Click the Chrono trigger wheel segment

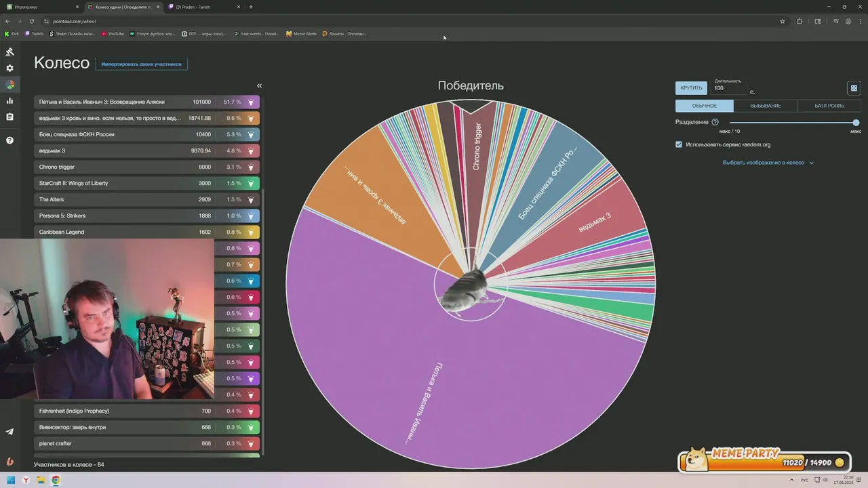tap(477, 146)
